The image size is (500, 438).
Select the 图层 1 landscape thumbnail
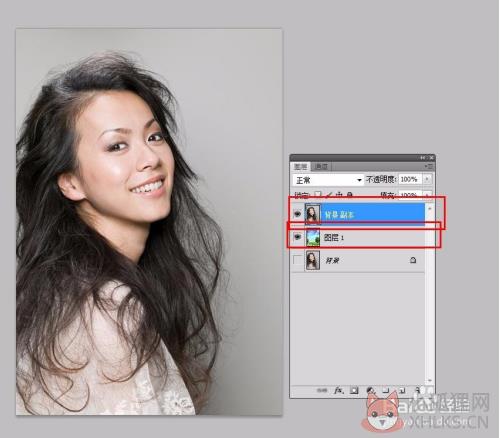[313, 237]
